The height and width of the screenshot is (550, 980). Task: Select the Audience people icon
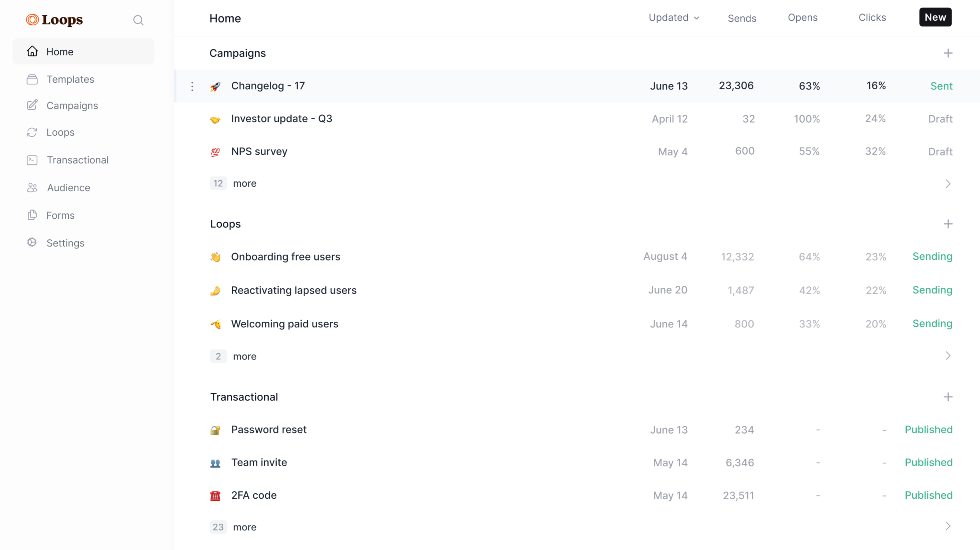coord(32,187)
